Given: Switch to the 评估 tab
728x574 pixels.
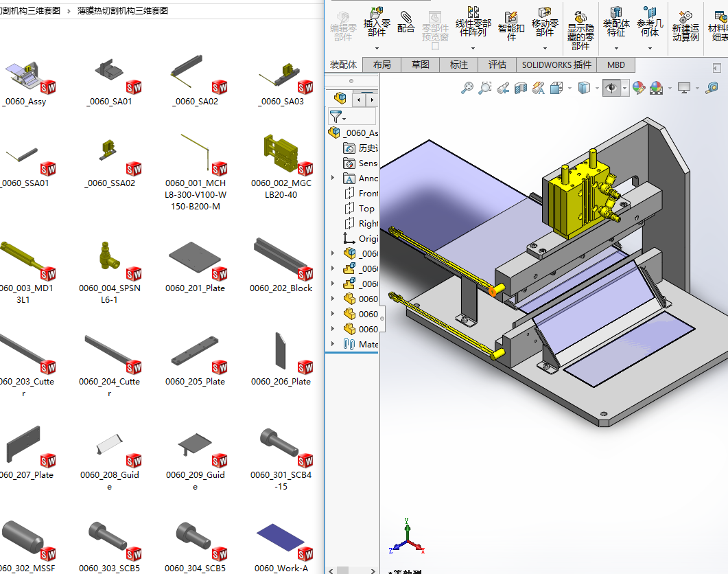Looking at the screenshot, I should click(x=497, y=65).
